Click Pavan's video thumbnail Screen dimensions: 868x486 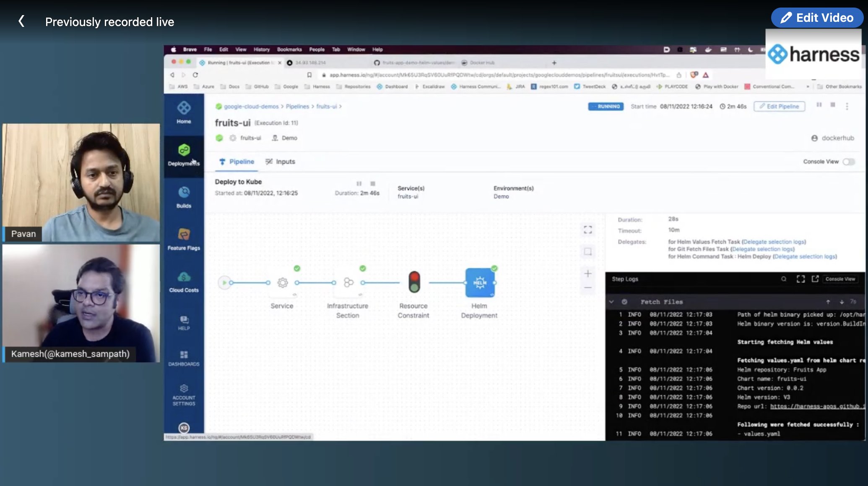(x=81, y=183)
